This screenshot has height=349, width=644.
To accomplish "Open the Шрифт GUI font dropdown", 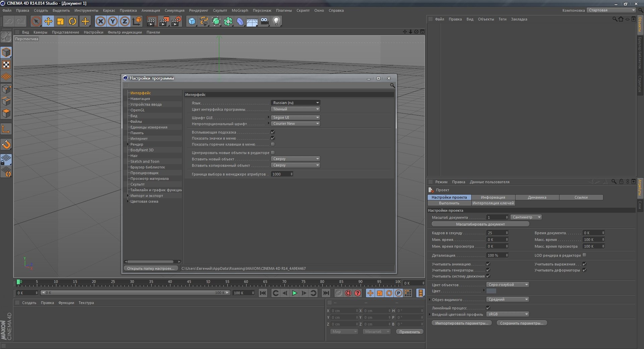I will tap(296, 117).
